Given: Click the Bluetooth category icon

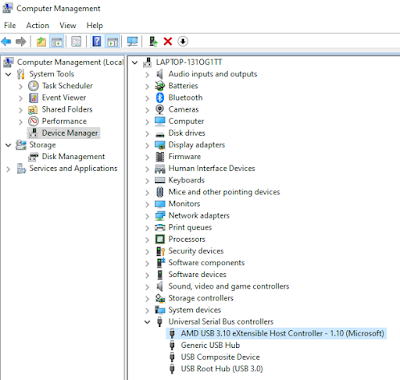Looking at the screenshot, I should 160,98.
